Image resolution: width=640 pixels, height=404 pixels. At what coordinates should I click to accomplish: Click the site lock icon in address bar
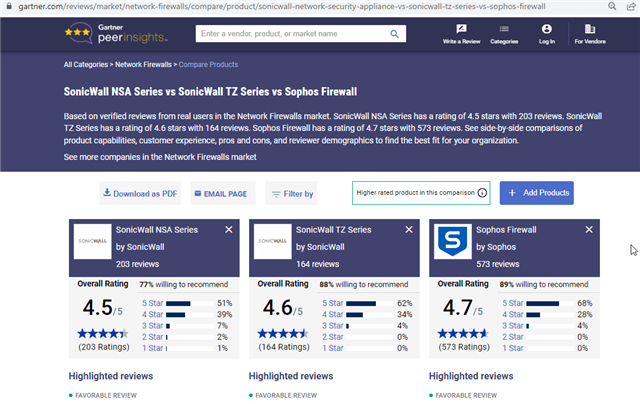pyautogui.click(x=9, y=6)
